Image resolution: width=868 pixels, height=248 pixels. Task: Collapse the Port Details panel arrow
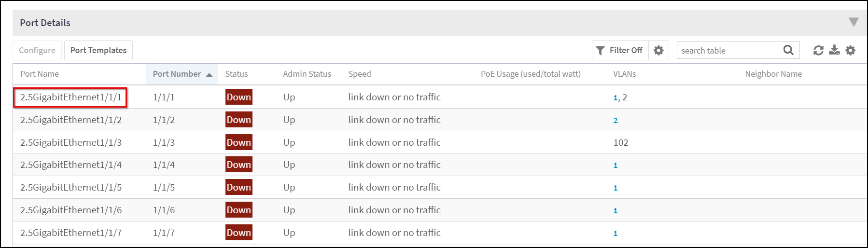(x=854, y=22)
